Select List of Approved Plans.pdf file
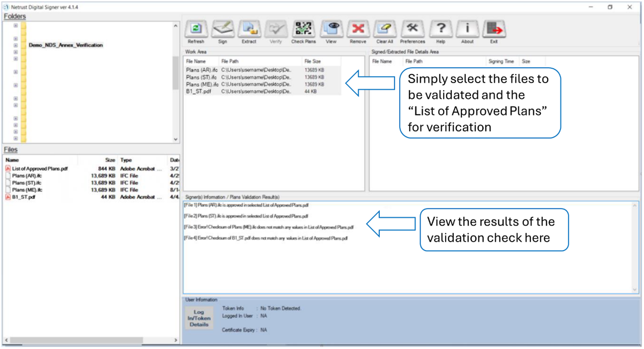Screen dimensions: 644x349 [x=39, y=169]
